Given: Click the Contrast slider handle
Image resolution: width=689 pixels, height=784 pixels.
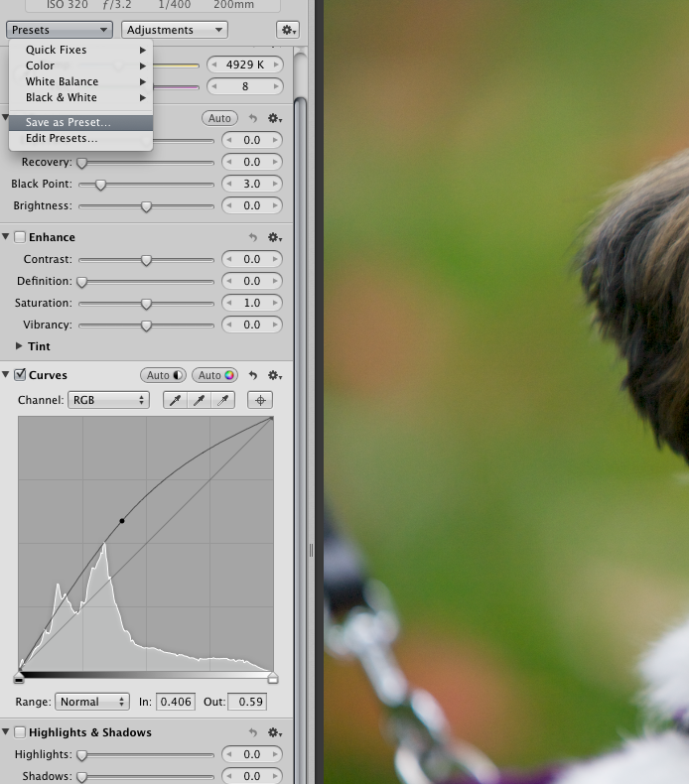Looking at the screenshot, I should [146, 260].
